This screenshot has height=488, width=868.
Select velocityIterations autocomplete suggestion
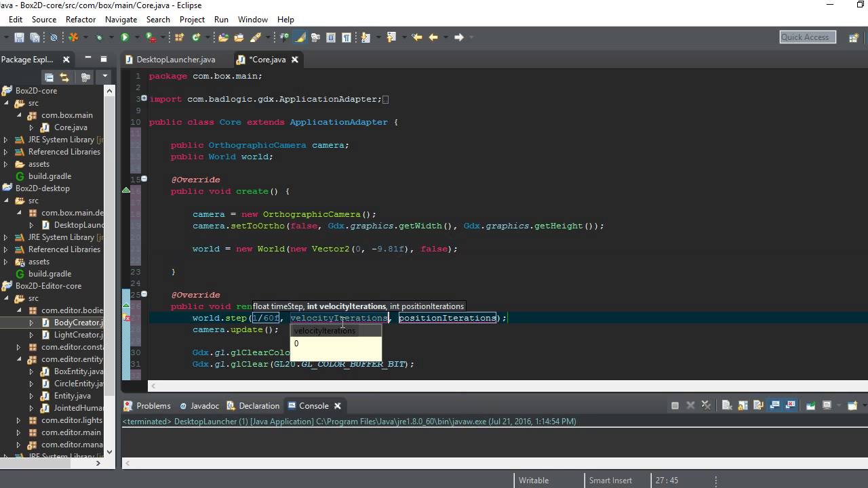336,331
